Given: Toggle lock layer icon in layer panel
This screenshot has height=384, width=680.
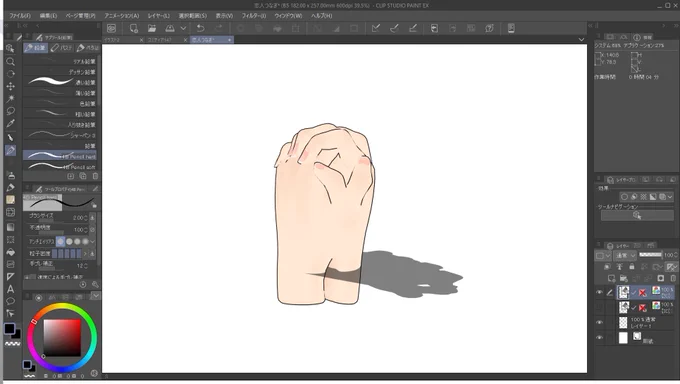Looking at the screenshot, I should 632,266.
